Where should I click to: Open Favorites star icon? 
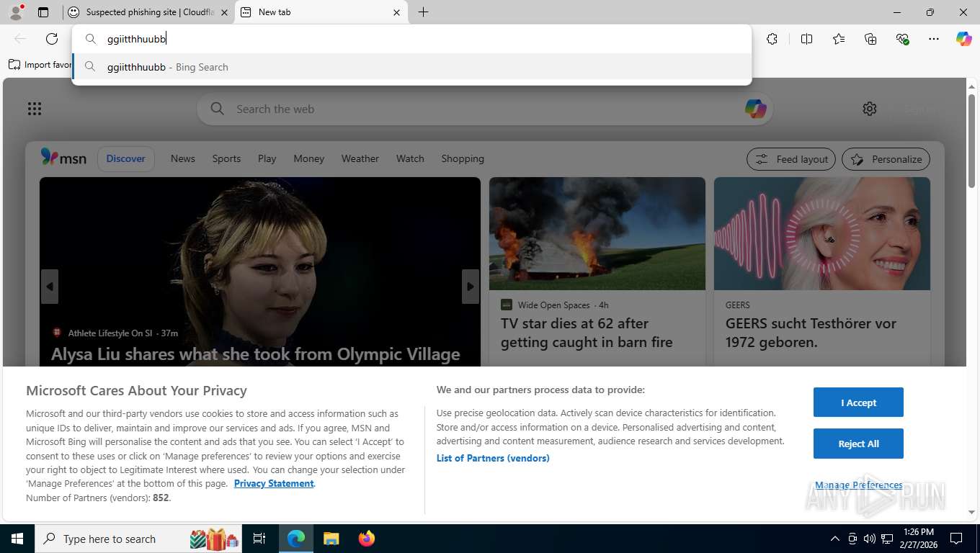point(839,39)
